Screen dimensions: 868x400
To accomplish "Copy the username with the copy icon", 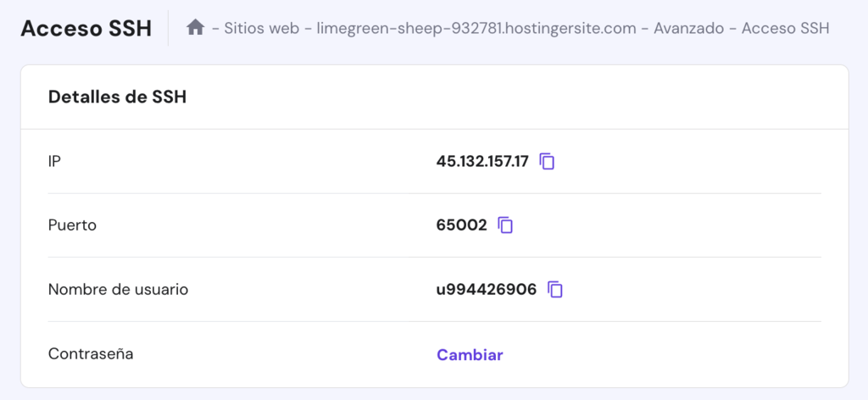I will (555, 290).
